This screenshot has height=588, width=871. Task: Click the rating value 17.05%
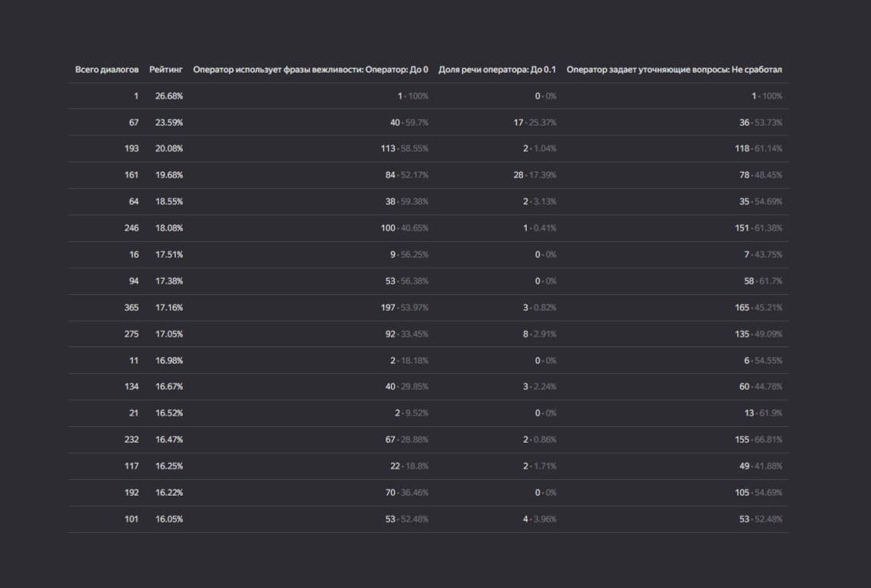click(x=169, y=334)
